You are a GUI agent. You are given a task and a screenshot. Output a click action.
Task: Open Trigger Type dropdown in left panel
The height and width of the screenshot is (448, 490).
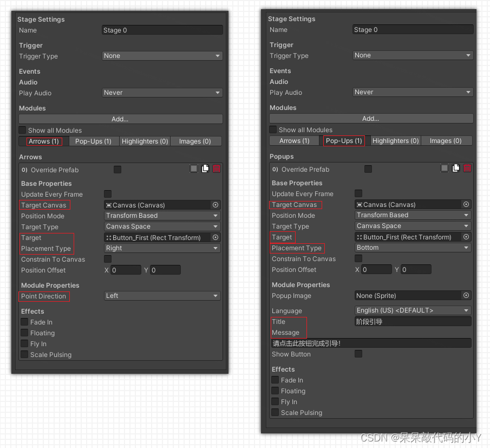coord(162,56)
